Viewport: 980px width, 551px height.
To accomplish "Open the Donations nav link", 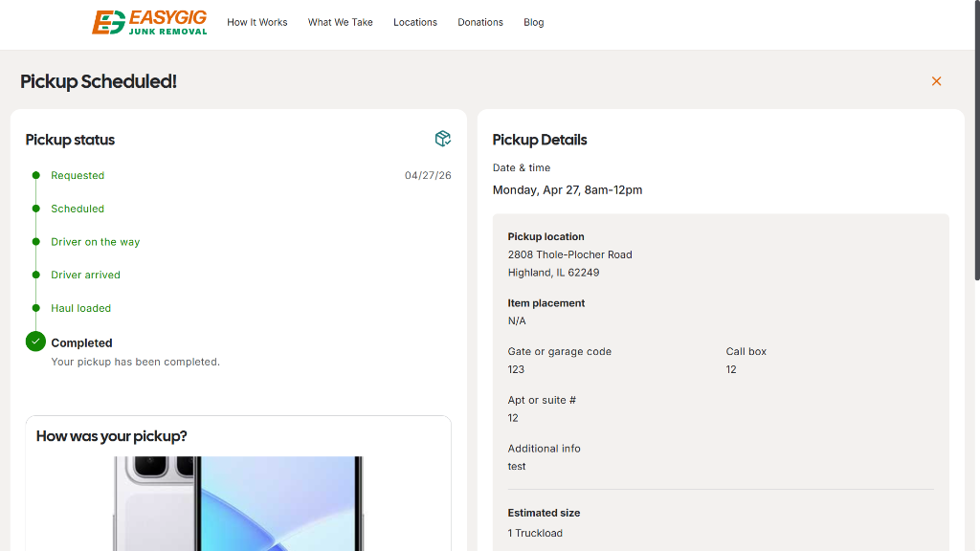I will pos(480,23).
